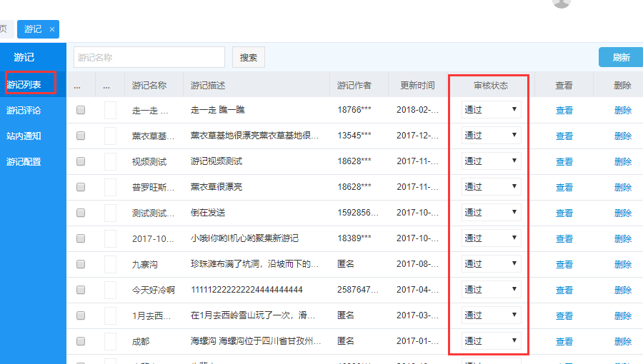The image size is (643, 364).
Task: Check the 成都 row checkbox
Action: click(81, 341)
